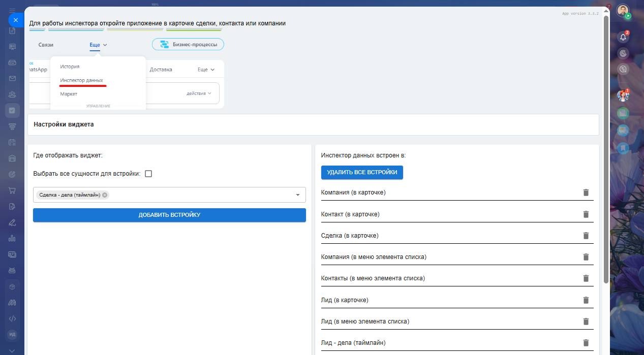Image resolution: width=644 pixels, height=355 pixels.
Task: Click the bar chart analytics sidebar icon
Action: (x=12, y=238)
